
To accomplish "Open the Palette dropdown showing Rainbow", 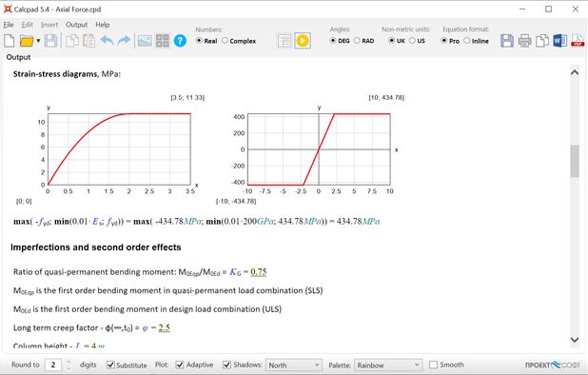I will coord(388,365).
